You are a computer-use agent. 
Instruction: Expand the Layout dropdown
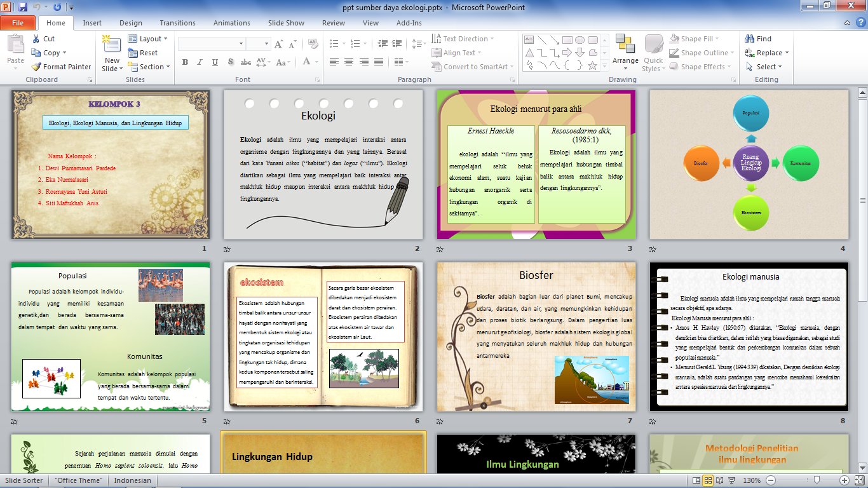[x=147, y=39]
